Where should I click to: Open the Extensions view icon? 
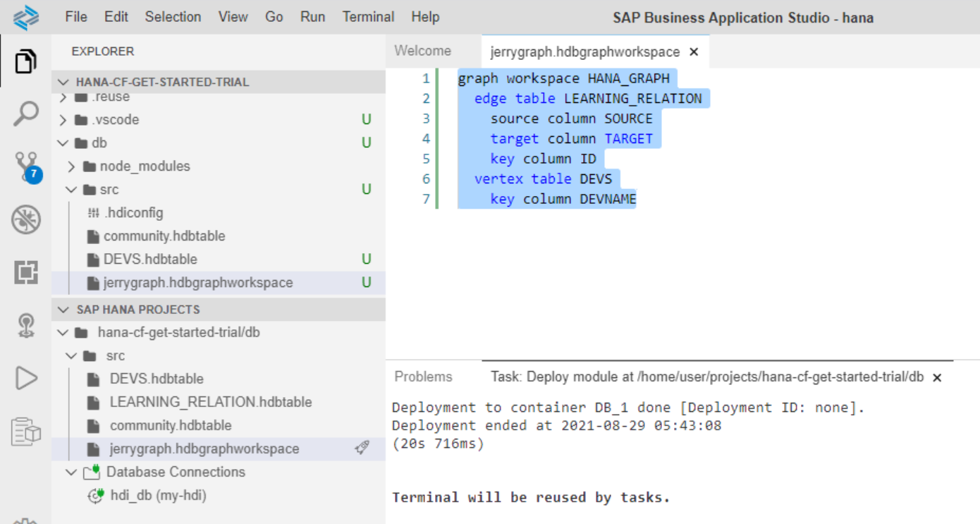pos(25,272)
